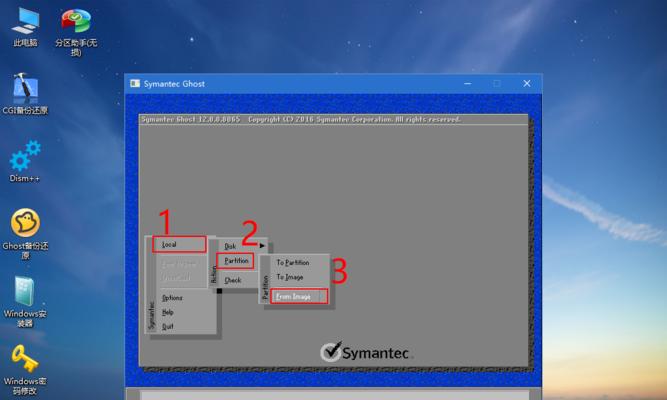Choose To Partition in Partition submenu

coord(293,263)
